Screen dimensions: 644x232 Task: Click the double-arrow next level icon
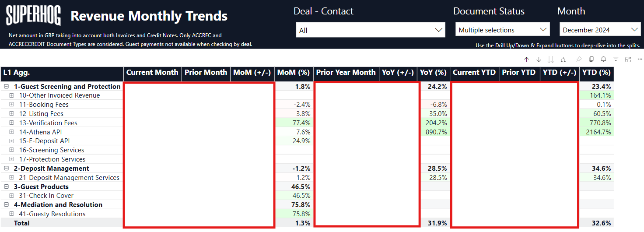tap(551, 60)
